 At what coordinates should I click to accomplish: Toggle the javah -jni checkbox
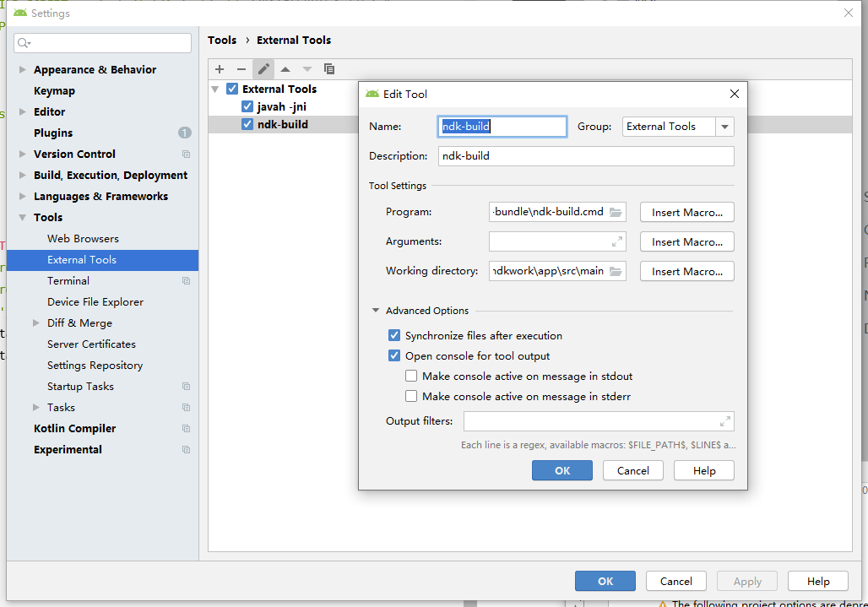coord(247,106)
